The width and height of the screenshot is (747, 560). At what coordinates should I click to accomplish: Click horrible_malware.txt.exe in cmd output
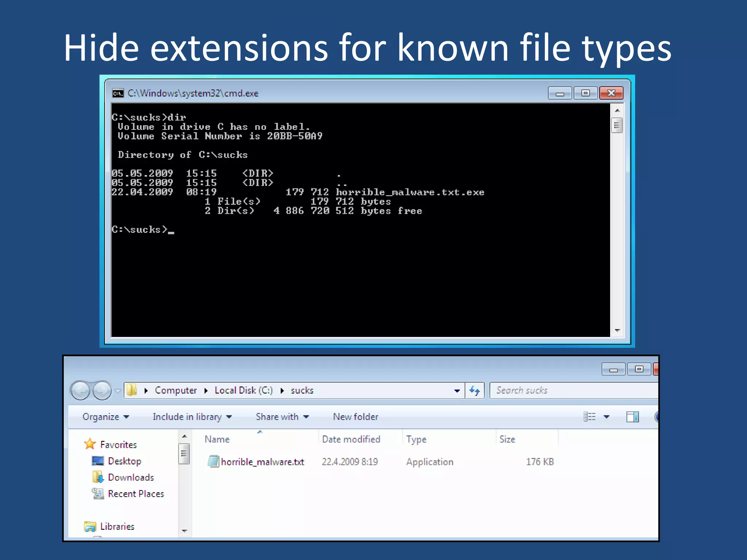pos(410,192)
